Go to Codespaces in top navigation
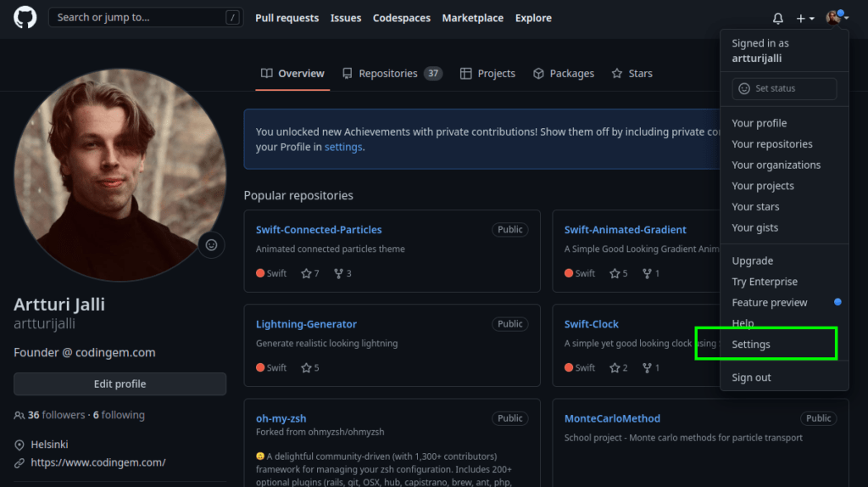Viewport: 868px width, 487px height. (401, 18)
